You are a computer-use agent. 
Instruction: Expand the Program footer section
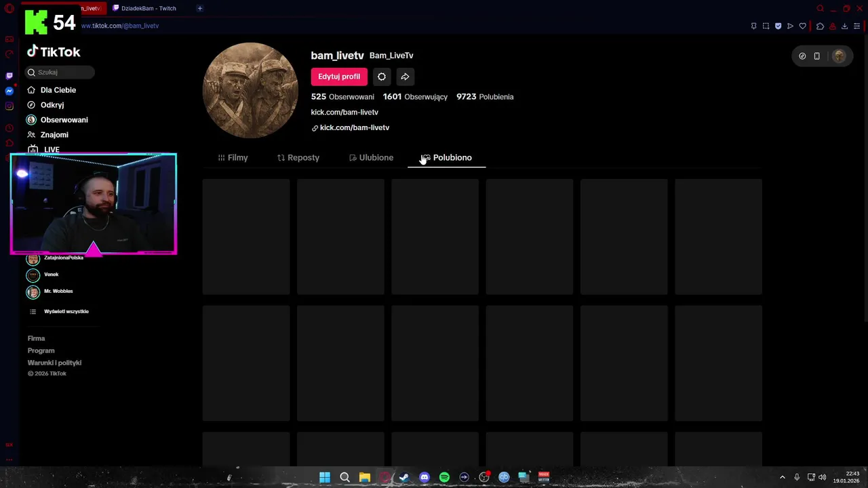click(x=41, y=350)
